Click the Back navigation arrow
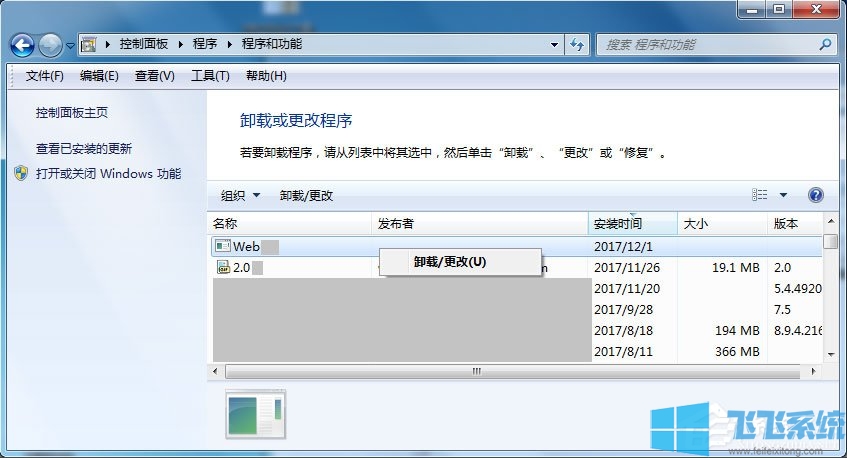 click(x=22, y=45)
